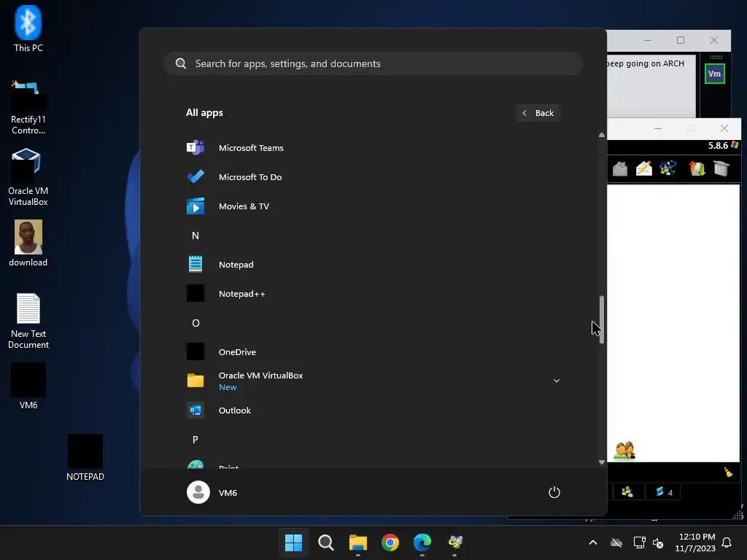The width and height of the screenshot is (747, 560).
Task: Click the network atom icon in chat toolbar
Action: (x=667, y=168)
